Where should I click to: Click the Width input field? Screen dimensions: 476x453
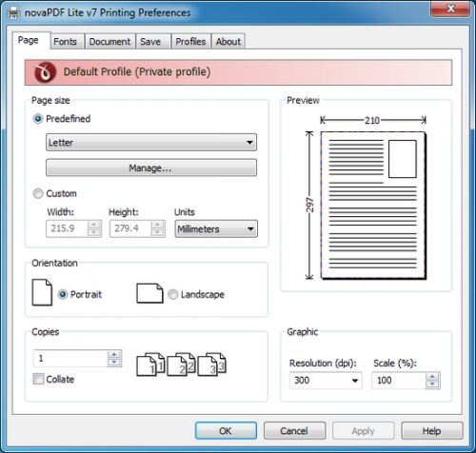[67, 228]
